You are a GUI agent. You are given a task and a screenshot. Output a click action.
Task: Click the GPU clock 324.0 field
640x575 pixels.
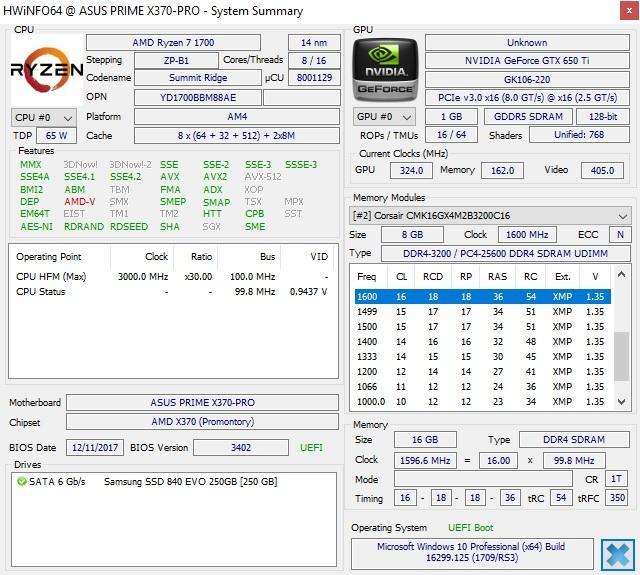point(411,171)
